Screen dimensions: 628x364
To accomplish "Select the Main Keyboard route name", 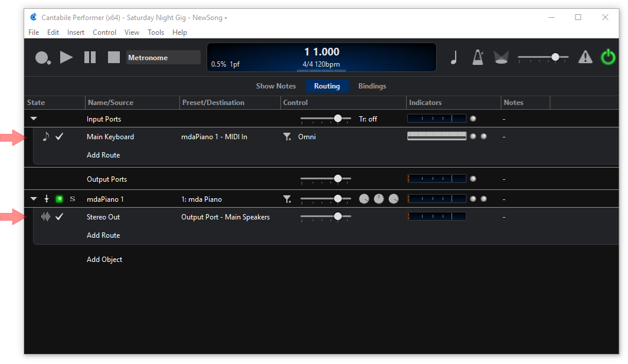I will (x=110, y=137).
